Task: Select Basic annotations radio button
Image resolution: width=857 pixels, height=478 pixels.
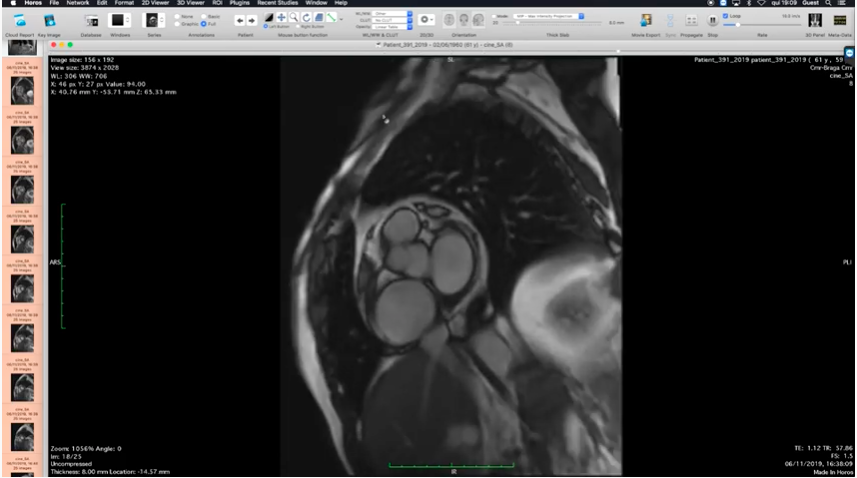Action: click(204, 16)
